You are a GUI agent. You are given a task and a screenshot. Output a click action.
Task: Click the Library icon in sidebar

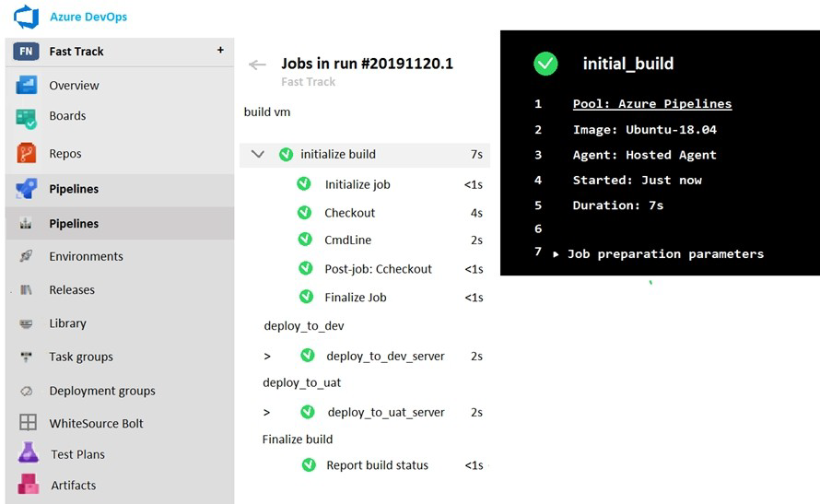pos(27,324)
